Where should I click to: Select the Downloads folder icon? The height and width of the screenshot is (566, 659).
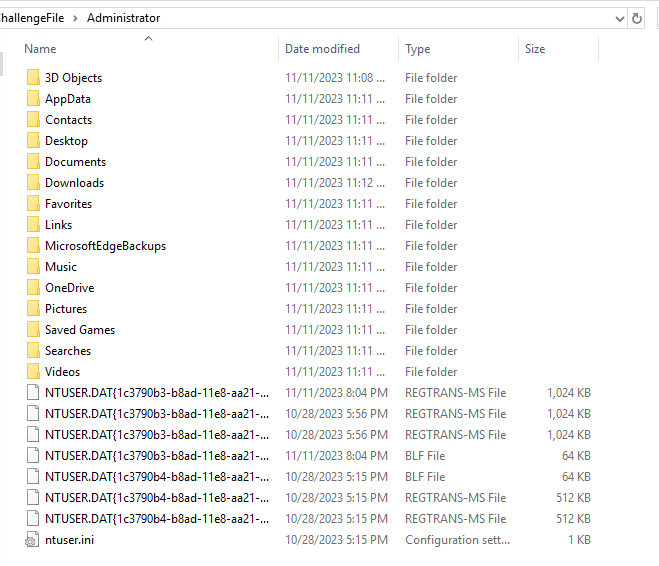33,183
